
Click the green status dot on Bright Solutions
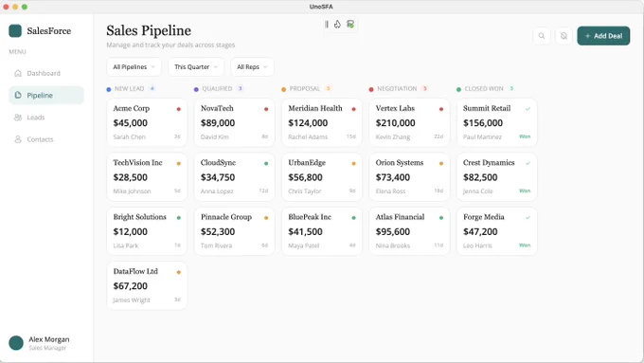point(179,218)
